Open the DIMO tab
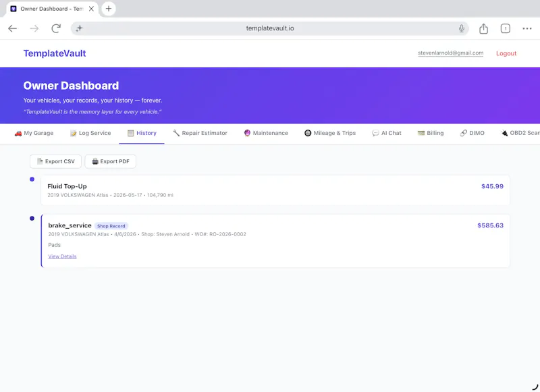Viewport: 540px width, 392px height. (472, 133)
